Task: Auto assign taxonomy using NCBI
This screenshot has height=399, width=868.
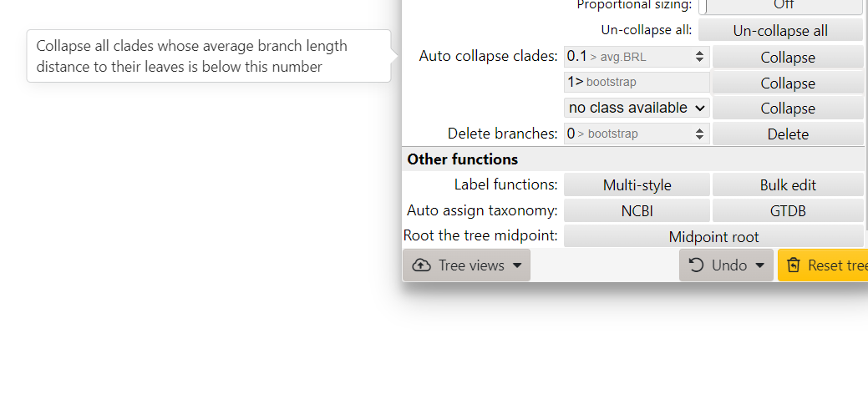Action: point(637,210)
